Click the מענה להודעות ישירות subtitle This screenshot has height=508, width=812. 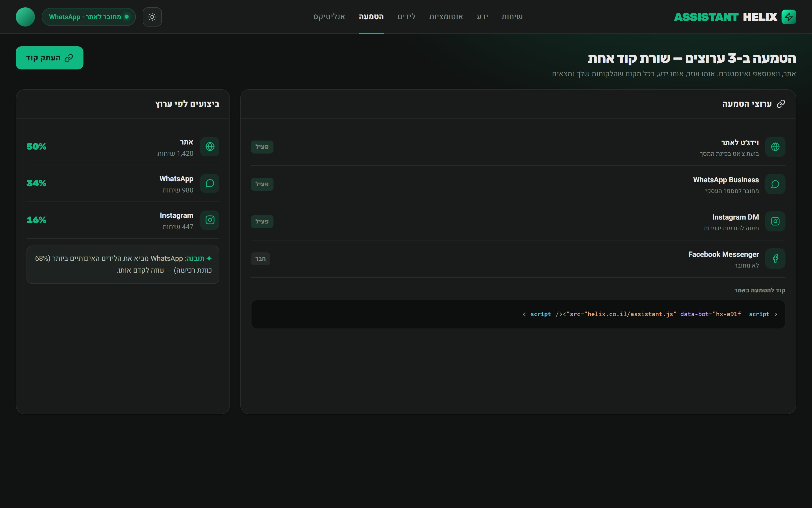731,228
